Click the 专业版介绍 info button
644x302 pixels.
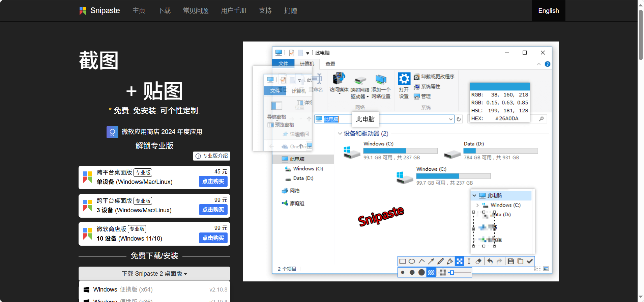(212, 156)
